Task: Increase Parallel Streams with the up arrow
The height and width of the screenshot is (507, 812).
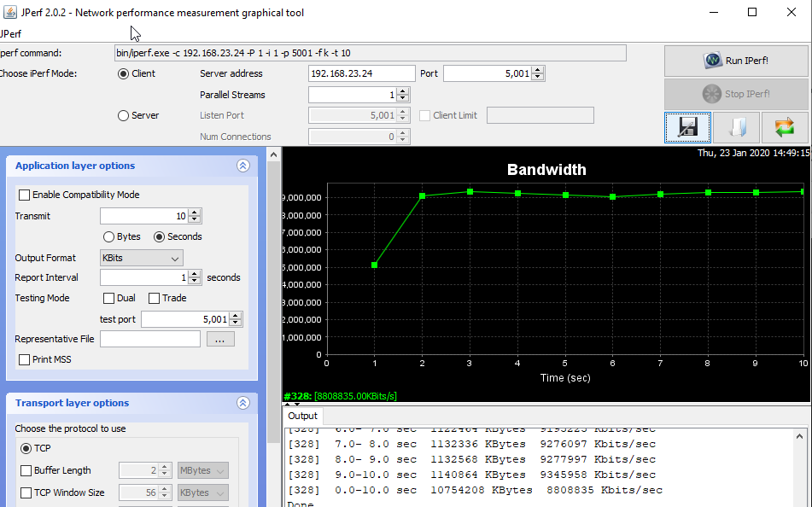Action: tap(403, 91)
